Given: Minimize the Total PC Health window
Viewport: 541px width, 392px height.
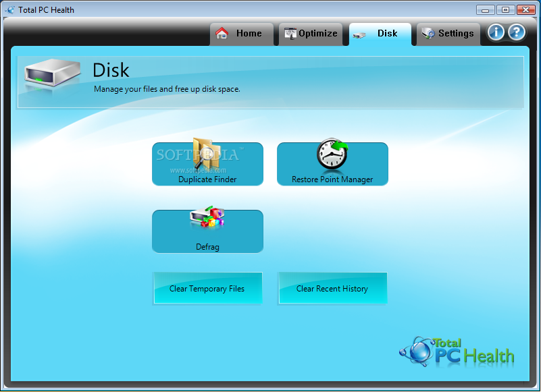Looking at the screenshot, I should (x=485, y=10).
